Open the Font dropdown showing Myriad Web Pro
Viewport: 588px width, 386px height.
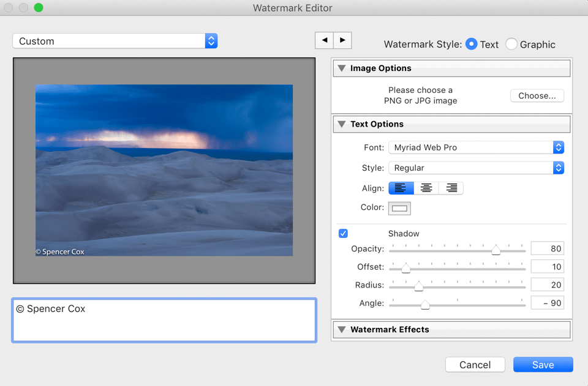(477, 147)
